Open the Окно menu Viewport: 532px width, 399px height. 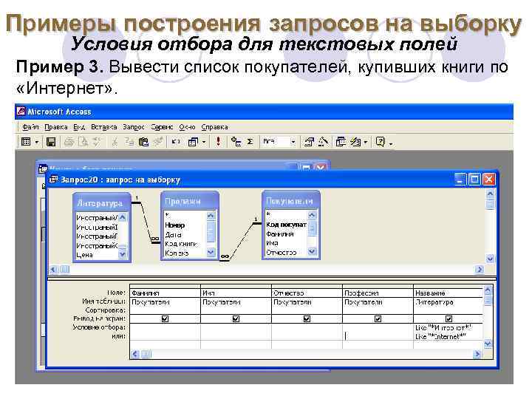coord(187,127)
